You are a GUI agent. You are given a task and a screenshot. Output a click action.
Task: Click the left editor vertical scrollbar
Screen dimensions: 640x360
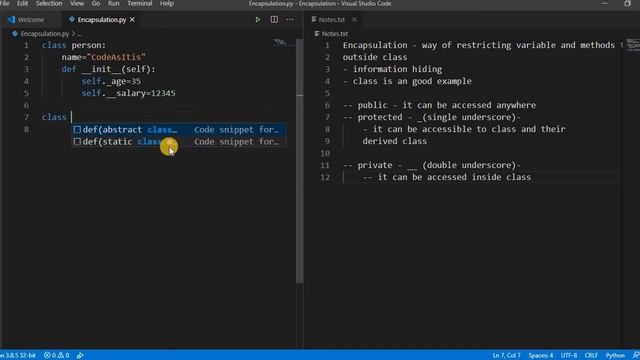tap(300, 161)
